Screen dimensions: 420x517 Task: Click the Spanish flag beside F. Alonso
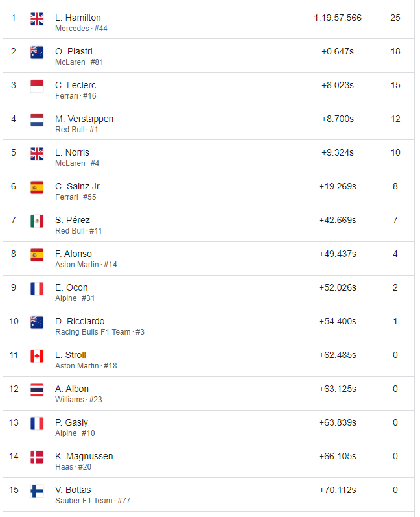[x=36, y=255]
